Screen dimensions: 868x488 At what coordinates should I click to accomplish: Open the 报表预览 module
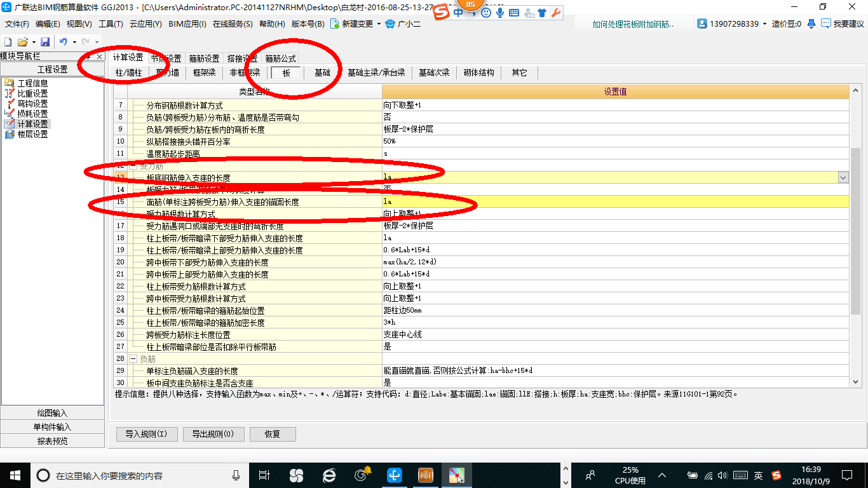click(53, 441)
